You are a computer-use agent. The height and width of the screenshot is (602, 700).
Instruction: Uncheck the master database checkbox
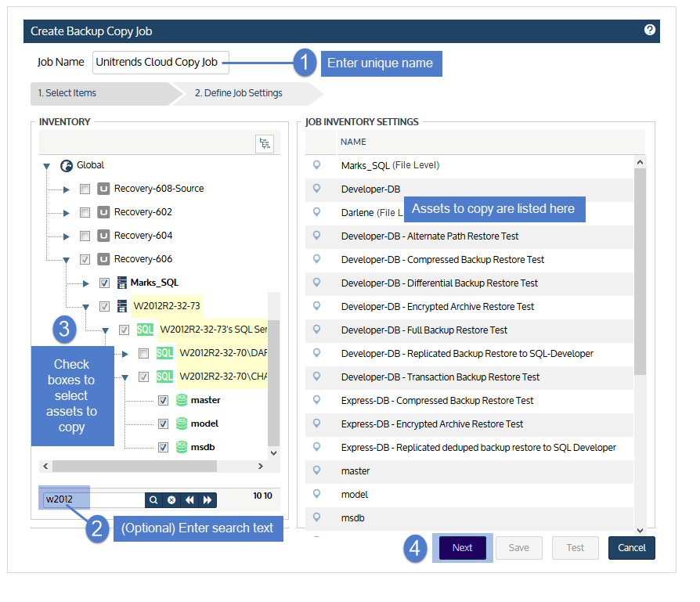click(x=164, y=401)
